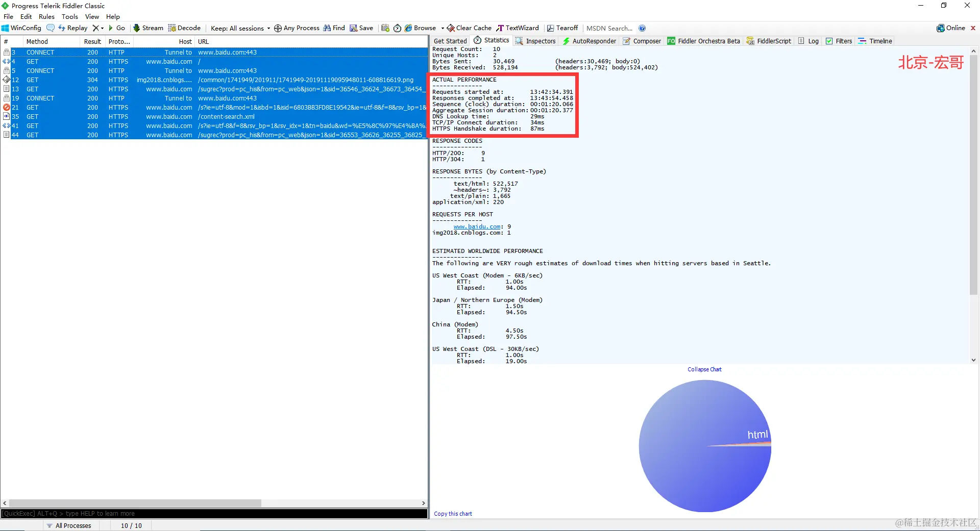
Task: Click the camera screenshot toolbar icon
Action: [385, 28]
